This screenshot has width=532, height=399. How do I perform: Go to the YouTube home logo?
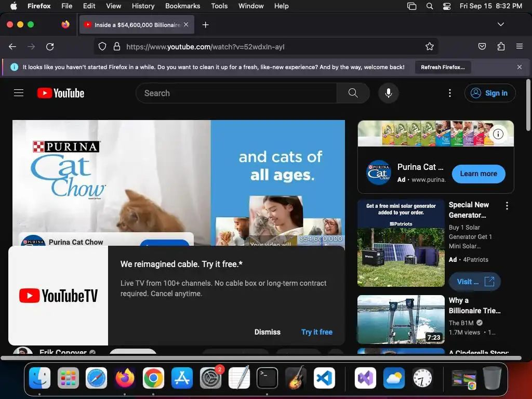coord(61,93)
